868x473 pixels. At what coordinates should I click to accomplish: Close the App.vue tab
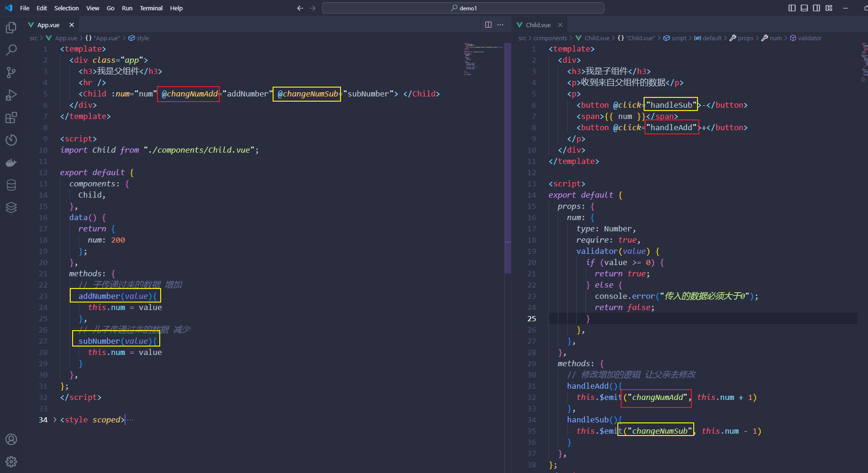pos(72,25)
